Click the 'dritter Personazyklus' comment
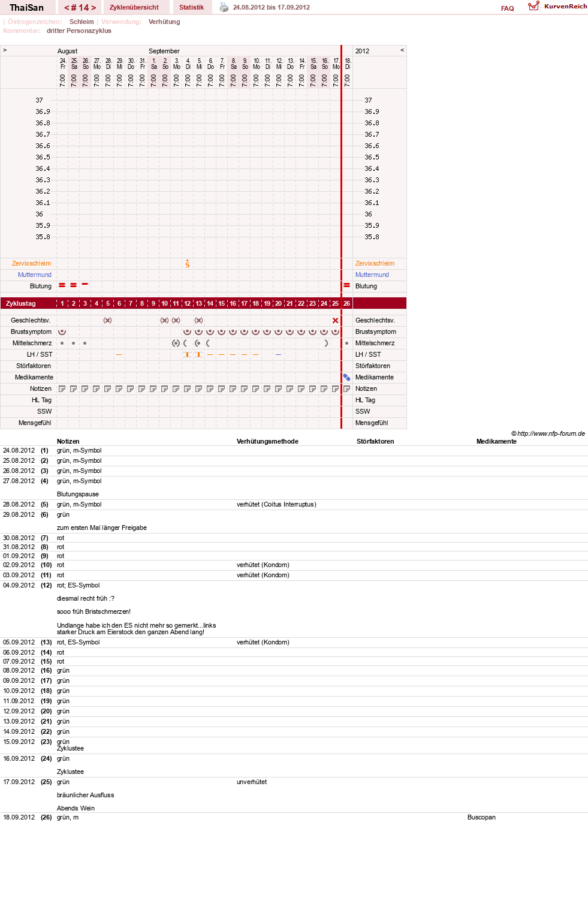 (79, 31)
